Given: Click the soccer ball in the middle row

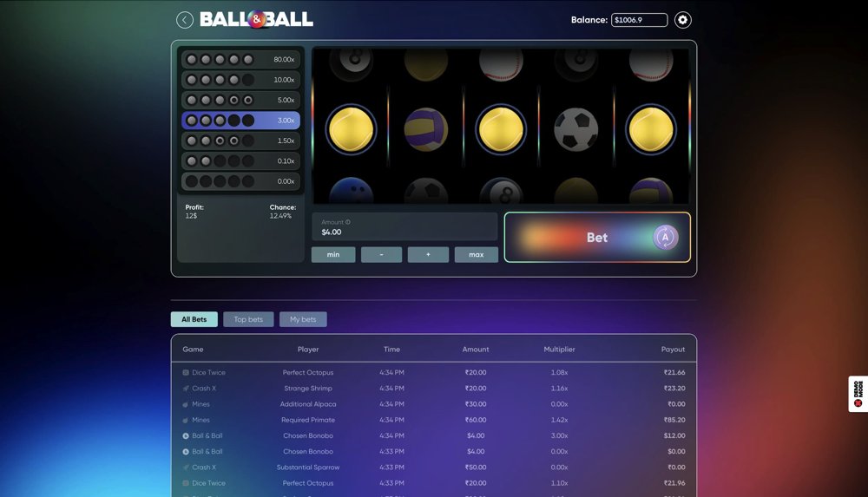Looking at the screenshot, I should [x=575, y=129].
